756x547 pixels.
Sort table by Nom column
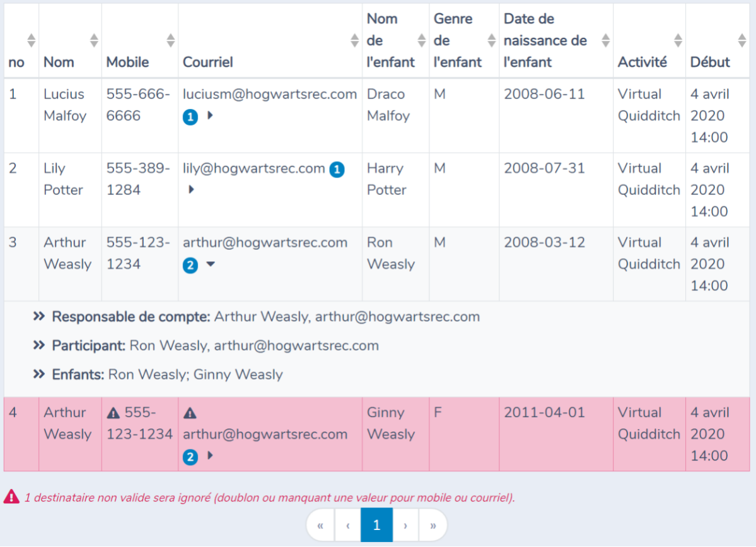click(x=94, y=40)
